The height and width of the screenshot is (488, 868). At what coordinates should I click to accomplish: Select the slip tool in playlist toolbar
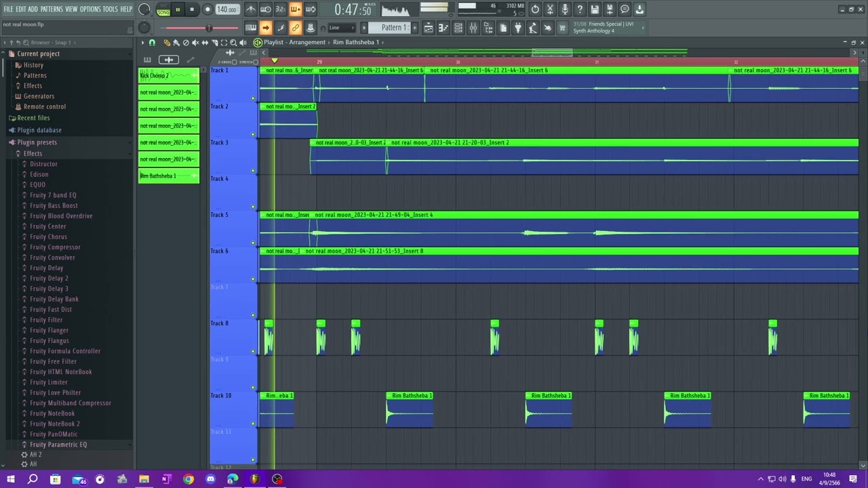[x=205, y=42]
